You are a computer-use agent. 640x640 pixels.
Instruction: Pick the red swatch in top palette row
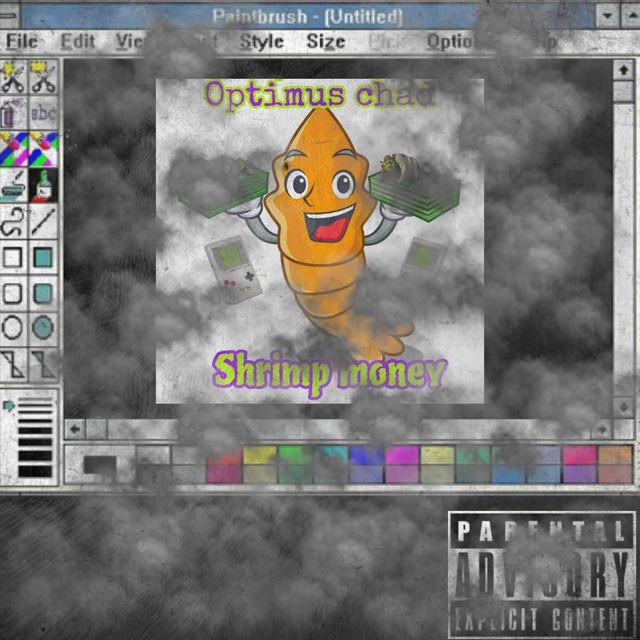(224, 456)
